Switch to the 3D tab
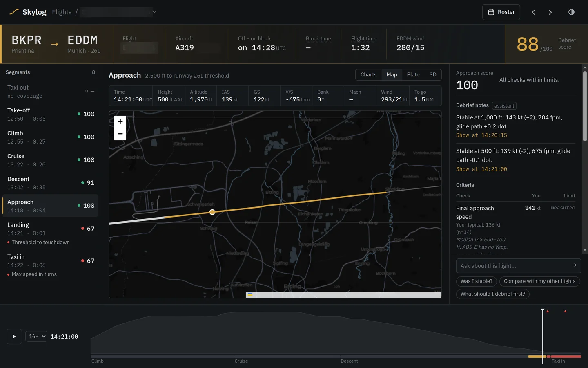588x368 pixels. point(433,74)
